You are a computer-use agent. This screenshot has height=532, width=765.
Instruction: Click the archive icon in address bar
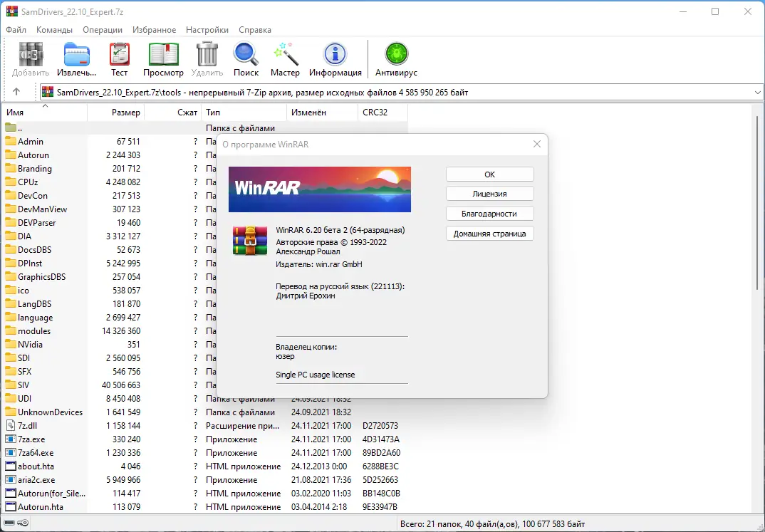click(x=47, y=92)
